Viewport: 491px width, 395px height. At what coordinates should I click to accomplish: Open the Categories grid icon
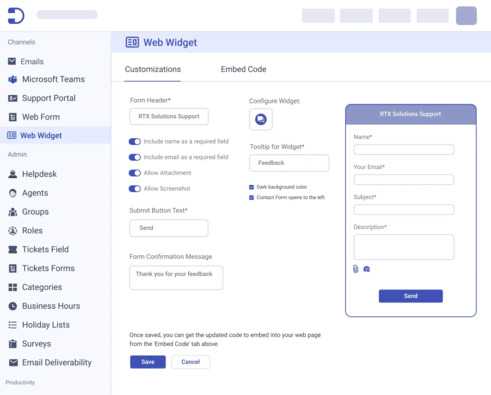click(13, 287)
